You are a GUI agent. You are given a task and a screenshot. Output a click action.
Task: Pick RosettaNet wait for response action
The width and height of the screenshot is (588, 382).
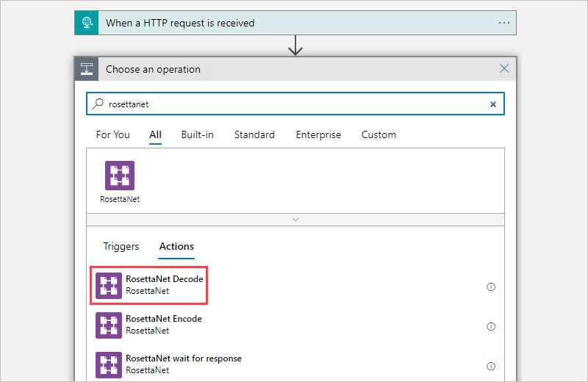(183, 364)
